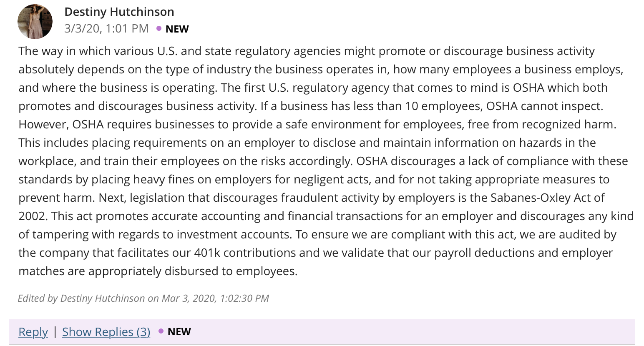Click the last line ending "disbursed to employees"
Viewport: 644px width, 346px height.
click(158, 271)
